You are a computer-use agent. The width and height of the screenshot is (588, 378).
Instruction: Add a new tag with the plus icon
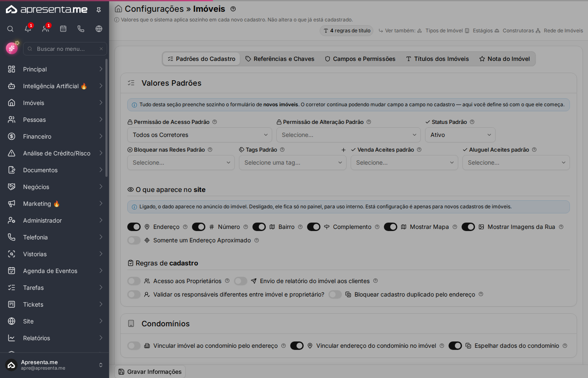(344, 150)
